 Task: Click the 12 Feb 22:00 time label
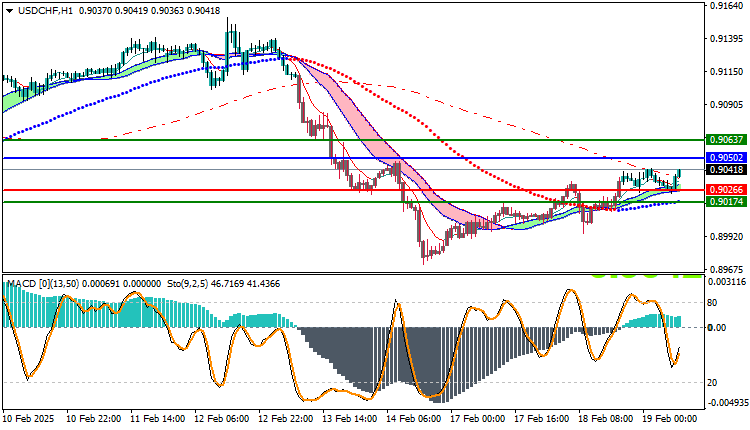[x=286, y=419]
